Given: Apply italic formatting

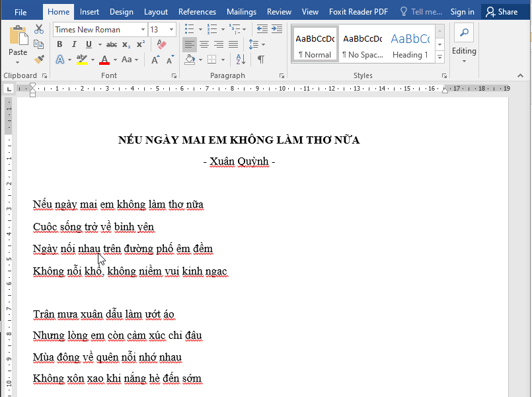Looking at the screenshot, I should pos(73,44).
